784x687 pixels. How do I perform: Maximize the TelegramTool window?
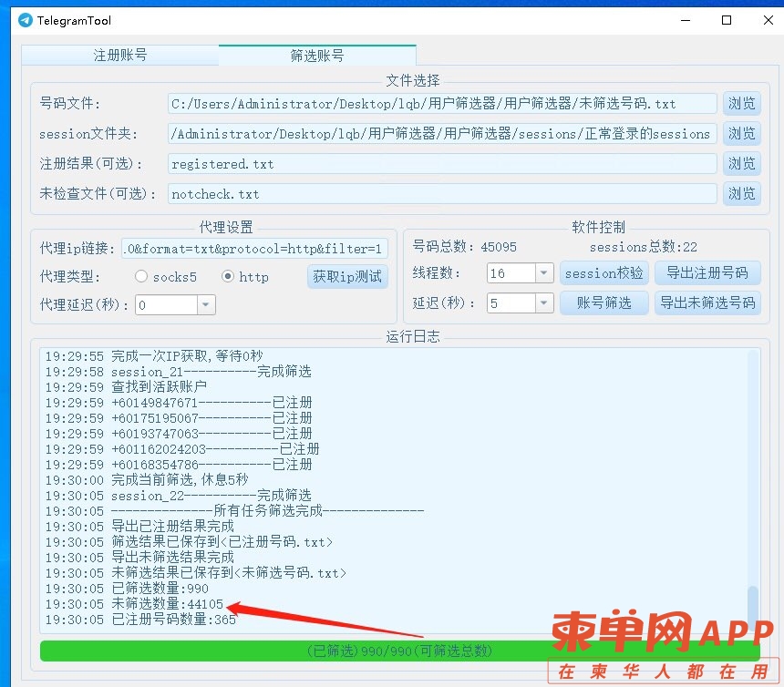tap(727, 20)
